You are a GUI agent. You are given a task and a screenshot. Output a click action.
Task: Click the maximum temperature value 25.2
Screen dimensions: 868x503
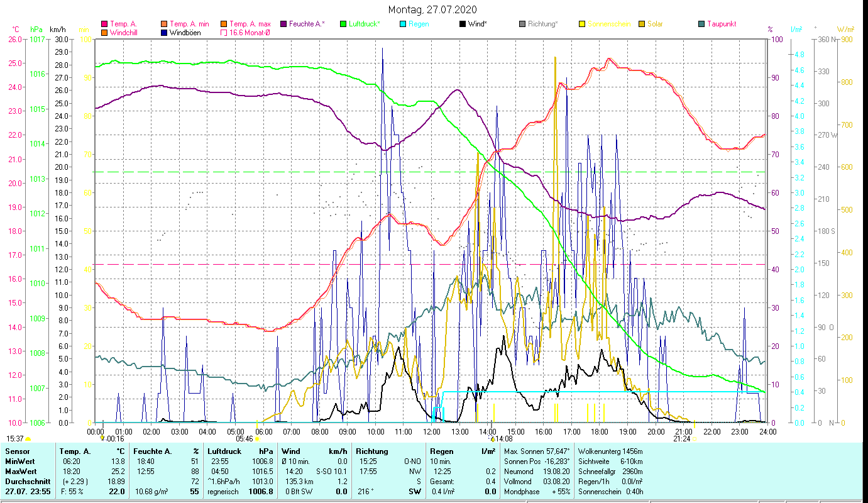click(118, 472)
